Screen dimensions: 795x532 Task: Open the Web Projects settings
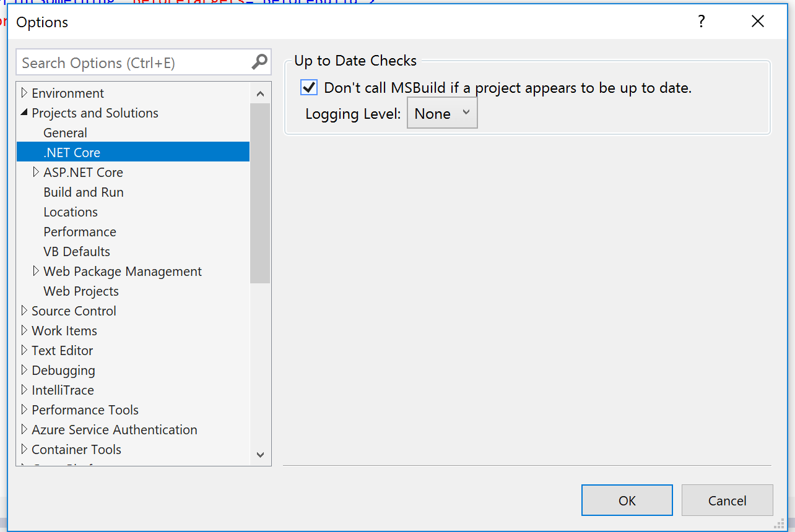click(81, 291)
